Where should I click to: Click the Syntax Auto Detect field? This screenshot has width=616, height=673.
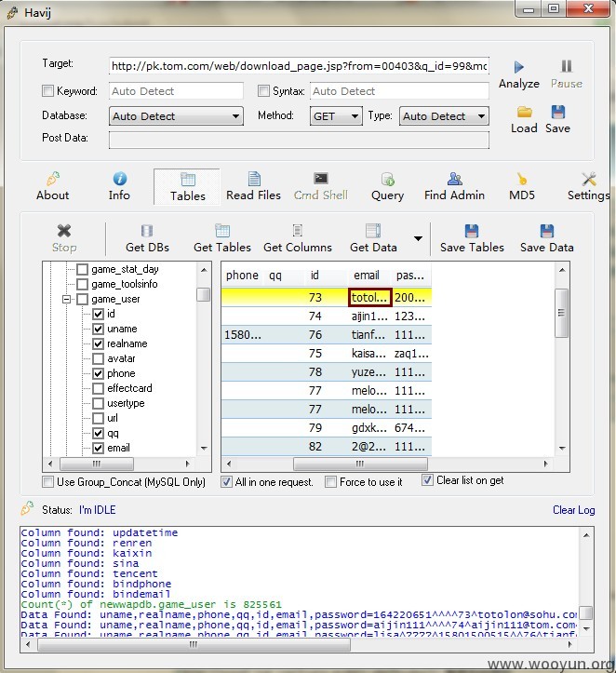tap(399, 91)
